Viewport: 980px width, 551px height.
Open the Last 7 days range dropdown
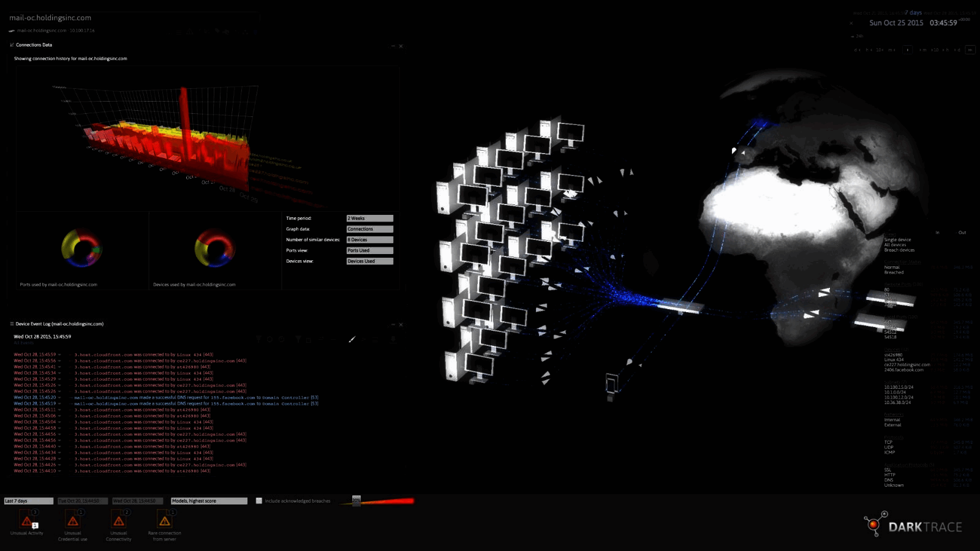pyautogui.click(x=29, y=501)
